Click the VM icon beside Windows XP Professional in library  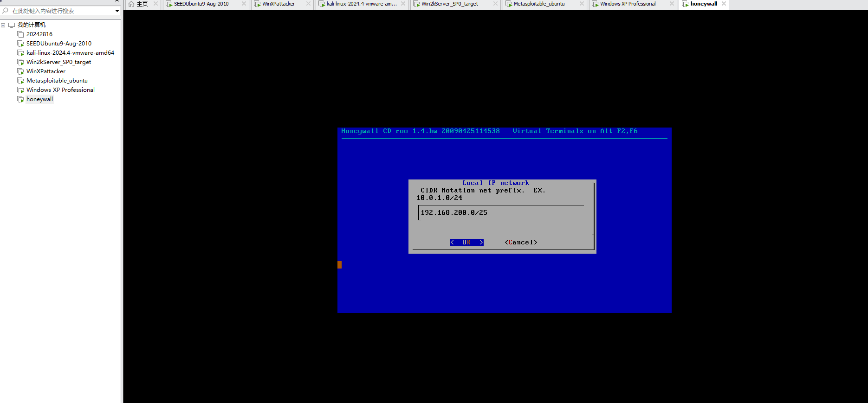coord(20,90)
